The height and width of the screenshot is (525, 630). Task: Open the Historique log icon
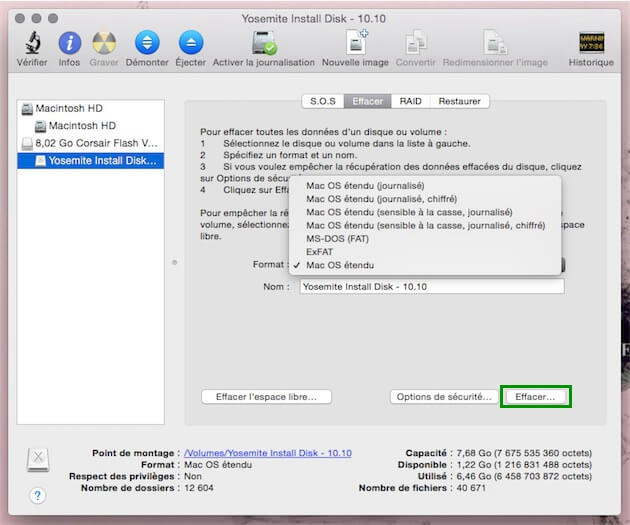[591, 43]
